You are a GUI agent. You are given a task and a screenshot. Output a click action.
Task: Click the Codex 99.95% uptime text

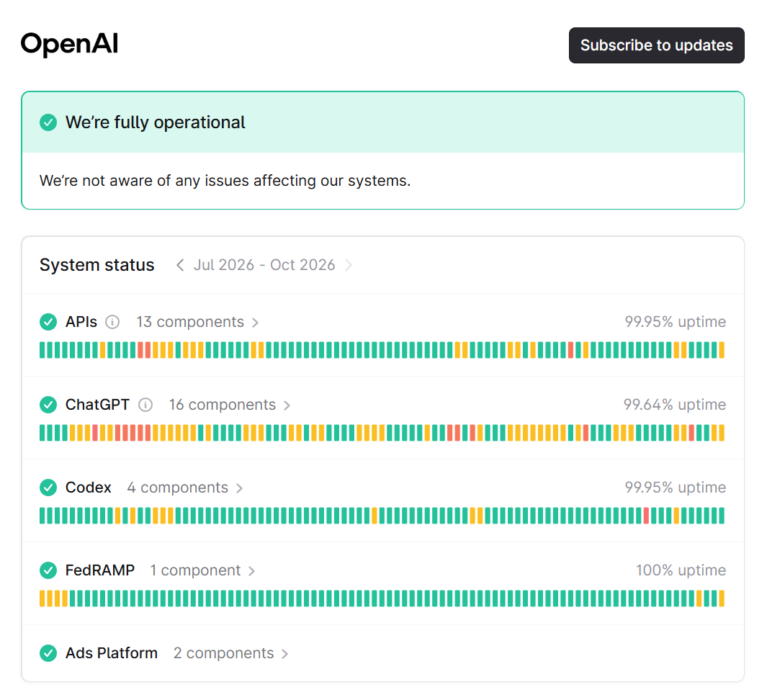(675, 488)
